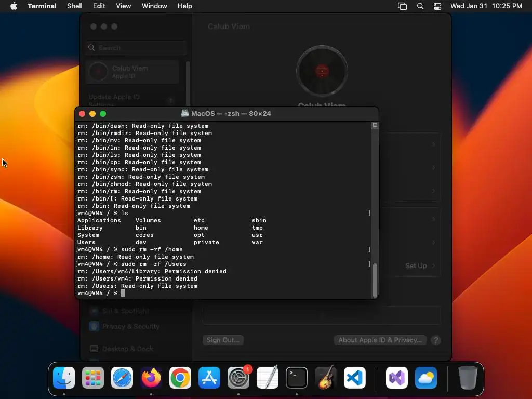Open Spotlight search in the menu bar
Image resolution: width=532 pixels, height=399 pixels.
420,6
